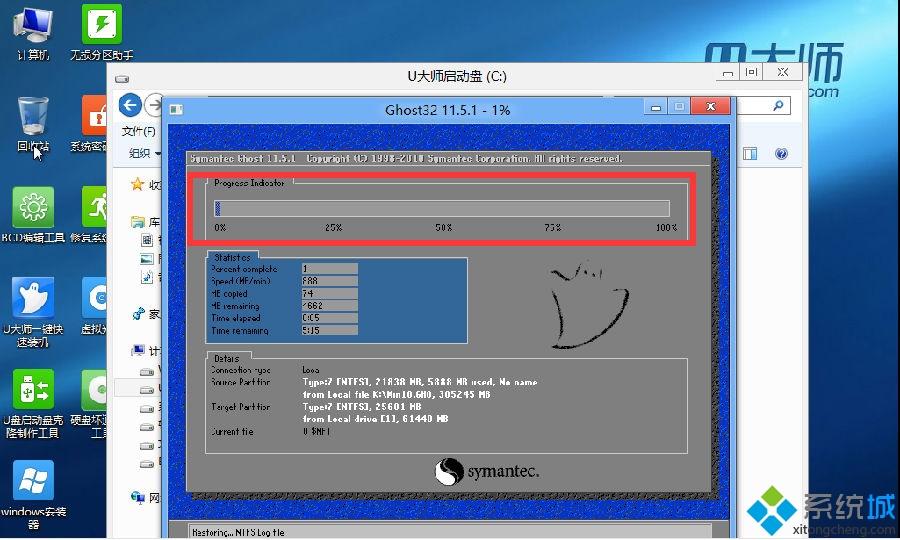The height and width of the screenshot is (540, 900).
Task: Toggle the Explorer preview pane icon
Action: [750, 153]
